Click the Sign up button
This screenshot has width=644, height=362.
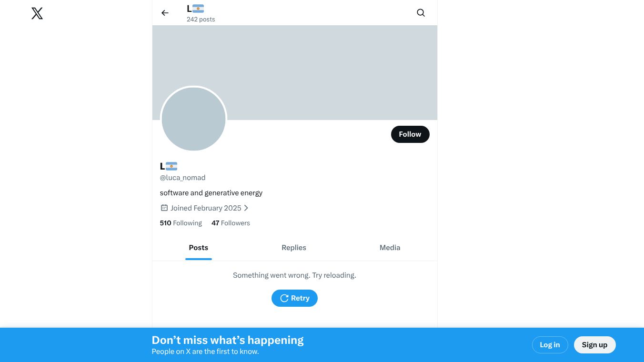click(594, 345)
